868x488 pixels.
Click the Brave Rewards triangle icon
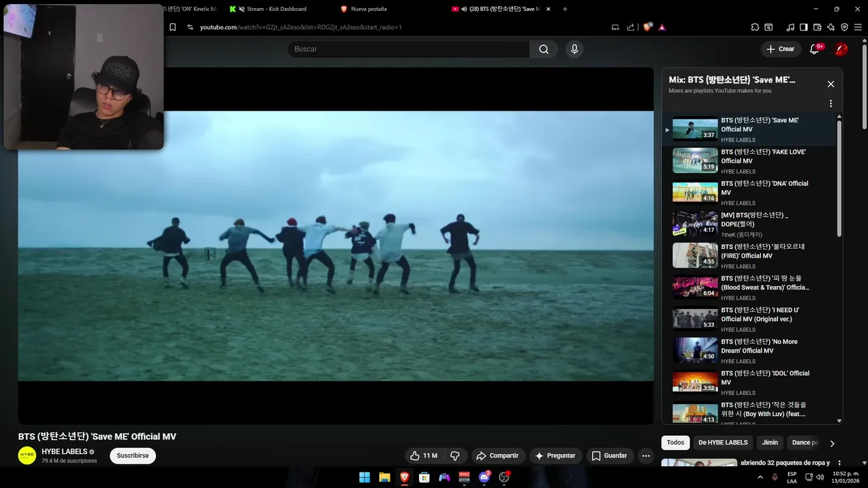point(662,27)
